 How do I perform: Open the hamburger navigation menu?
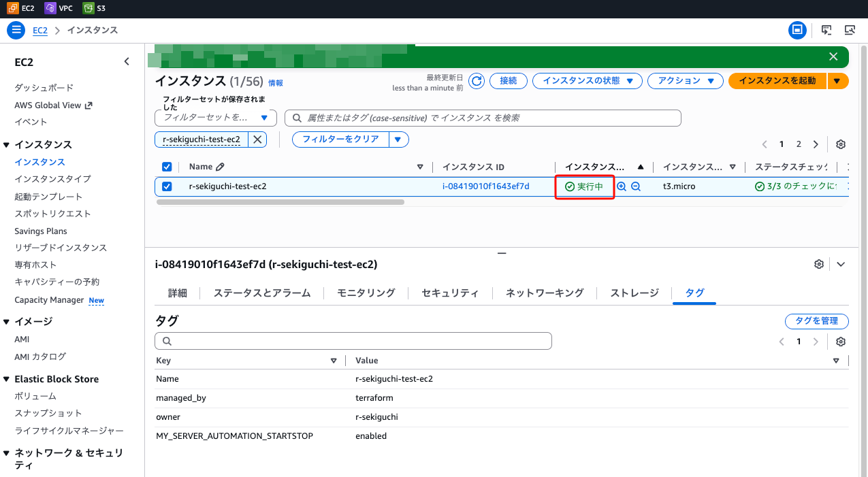click(16, 31)
